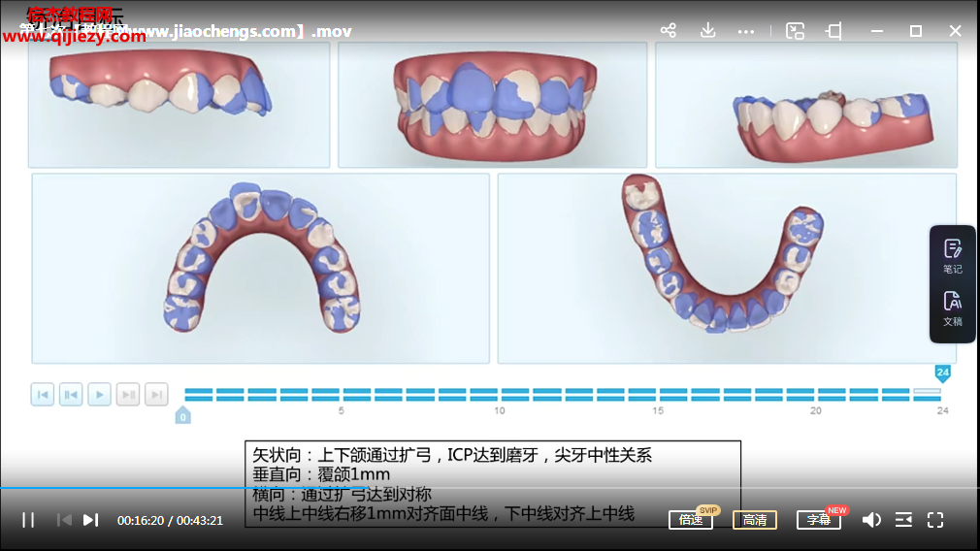Screen dimensions: 980x551
Task: Select the left lateral teeth view
Action: coord(806,105)
